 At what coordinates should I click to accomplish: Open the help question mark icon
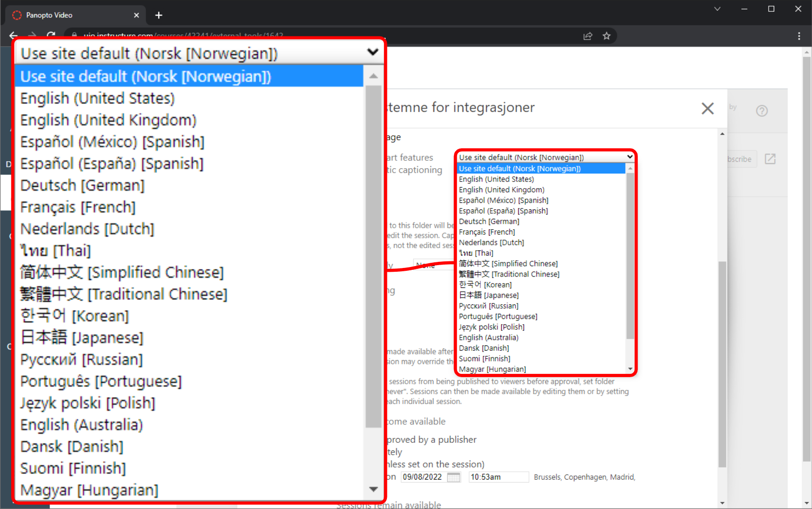(x=761, y=111)
